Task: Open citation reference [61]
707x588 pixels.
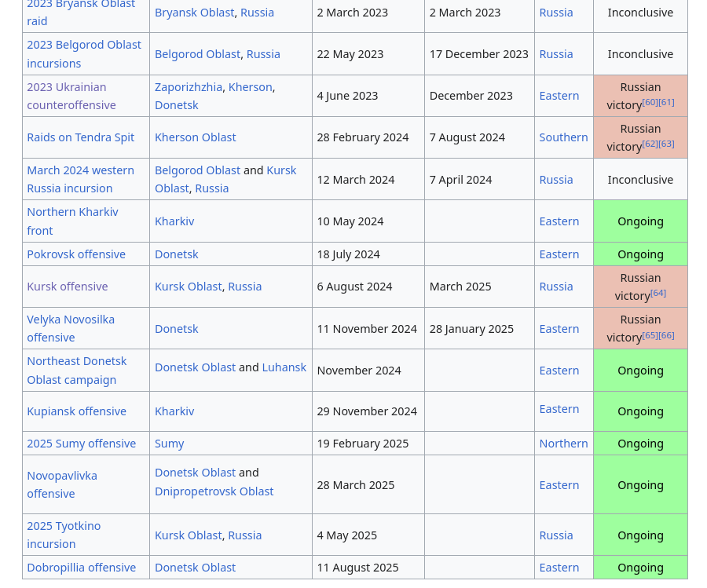Action: (x=666, y=102)
